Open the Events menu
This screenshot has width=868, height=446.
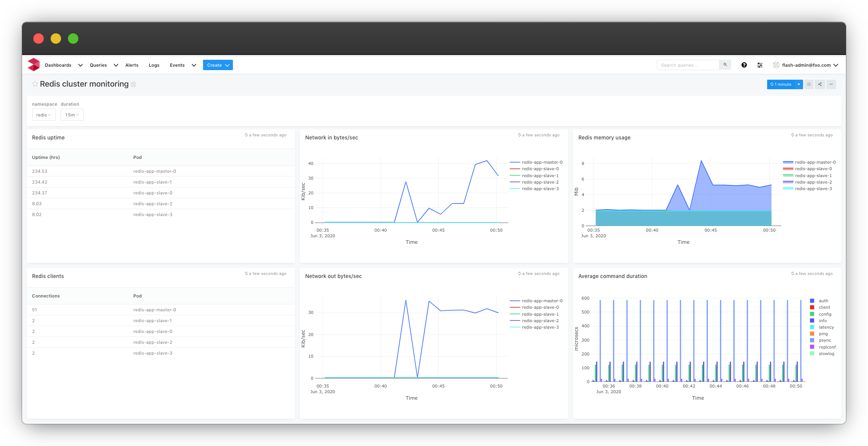pos(177,65)
